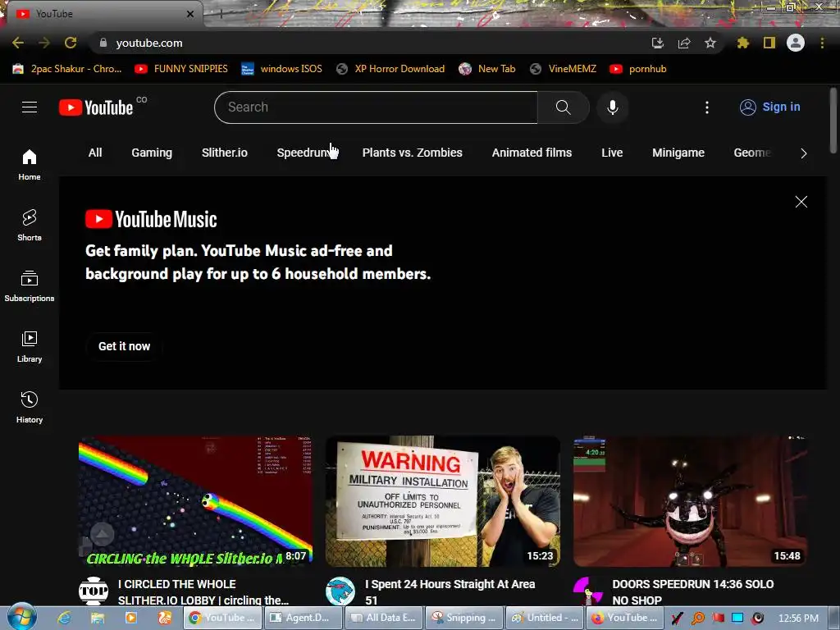
Task: Click the TOP channel avatar
Action: coord(94,591)
